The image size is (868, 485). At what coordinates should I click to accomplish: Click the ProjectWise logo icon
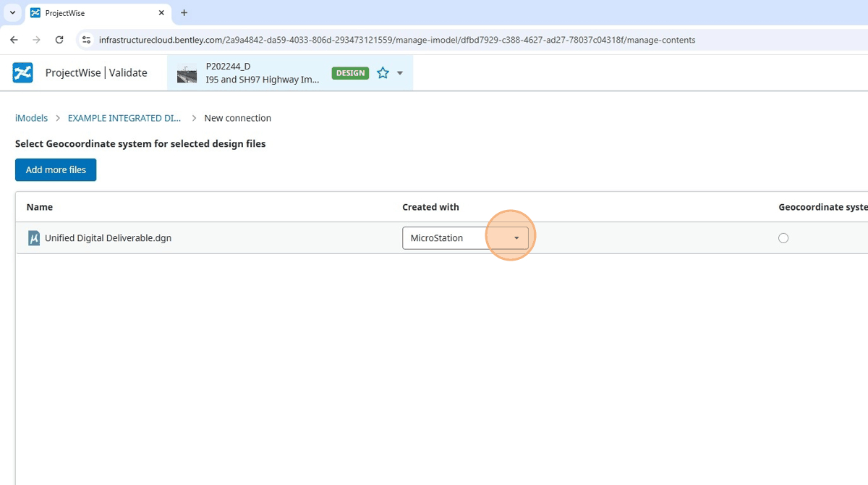click(22, 72)
